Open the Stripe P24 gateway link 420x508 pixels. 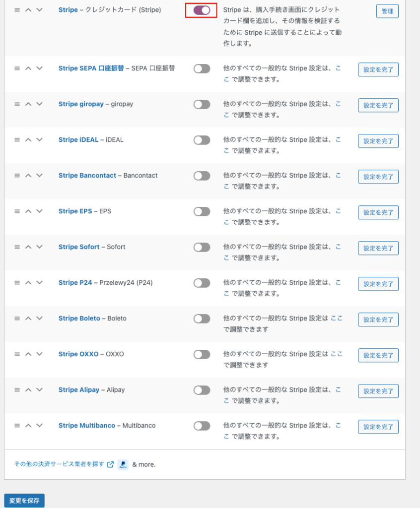75,283
